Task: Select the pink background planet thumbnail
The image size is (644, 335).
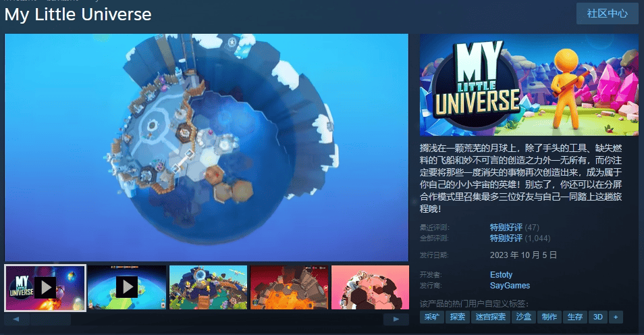Action: coord(370,287)
